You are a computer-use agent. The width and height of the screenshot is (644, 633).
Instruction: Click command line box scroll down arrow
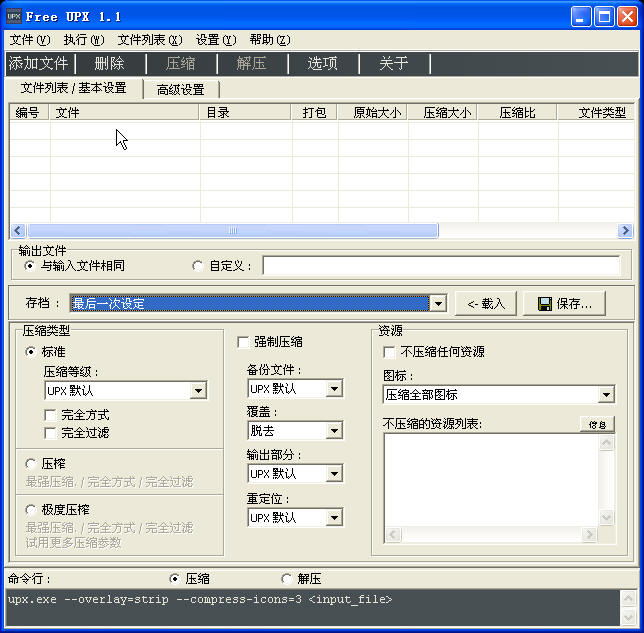click(628, 617)
